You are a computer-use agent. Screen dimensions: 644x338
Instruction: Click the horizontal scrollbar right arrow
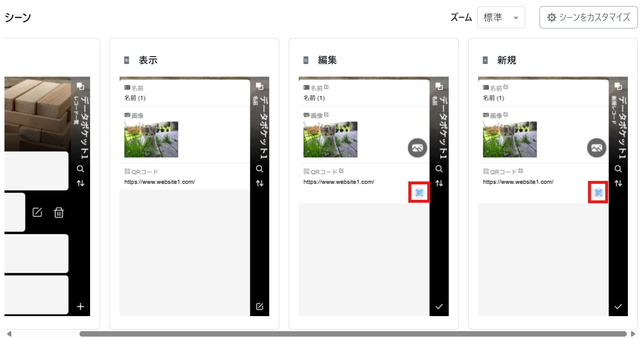click(633, 334)
